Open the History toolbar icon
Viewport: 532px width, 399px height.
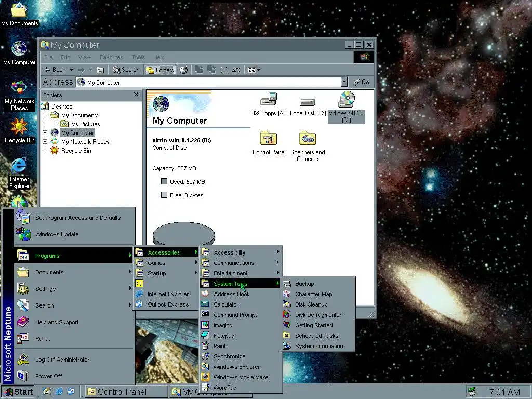tap(183, 70)
